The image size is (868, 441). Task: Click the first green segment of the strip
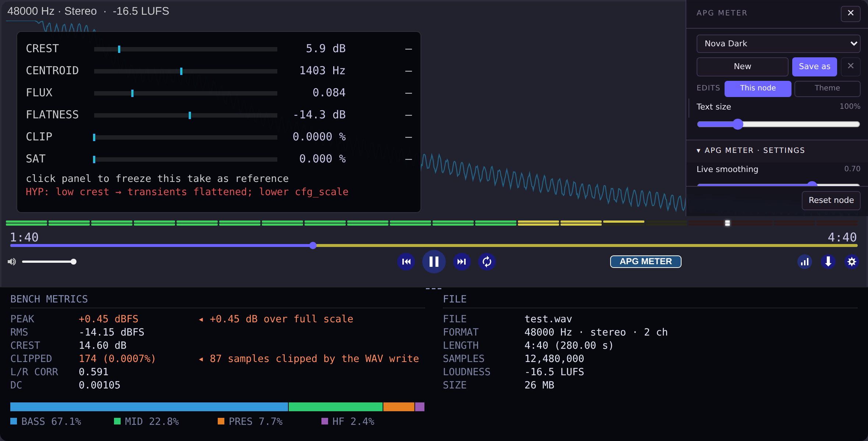[26, 223]
